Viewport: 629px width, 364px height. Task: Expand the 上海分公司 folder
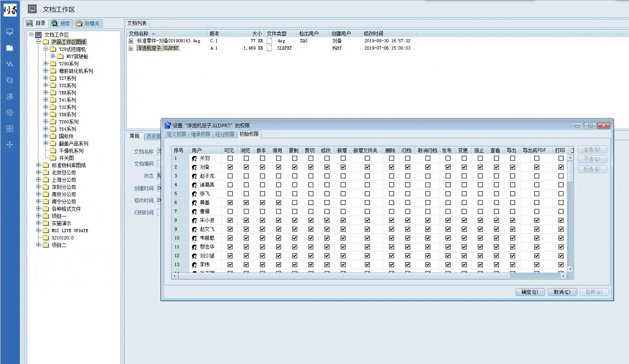point(38,179)
